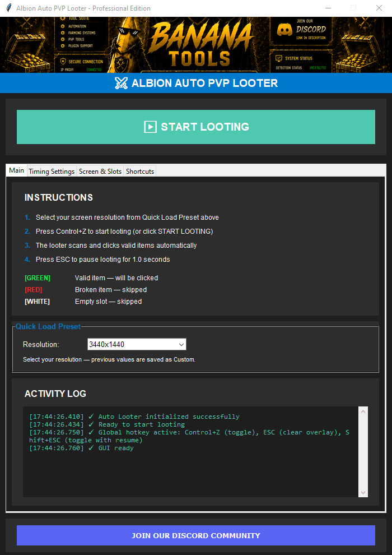
Task: Open the Resolution combo box showing 3440x1440
Action: (137, 344)
